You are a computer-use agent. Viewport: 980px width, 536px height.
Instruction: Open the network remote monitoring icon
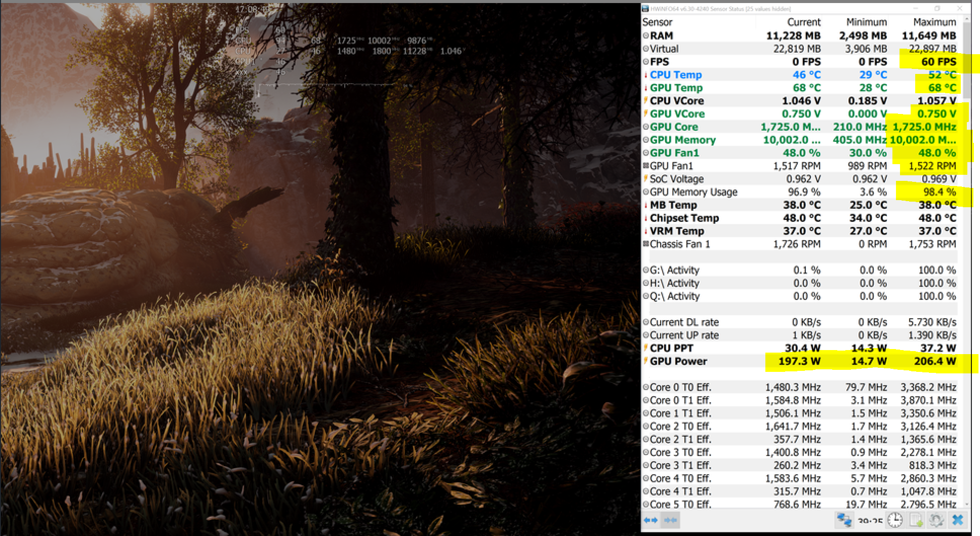844,520
